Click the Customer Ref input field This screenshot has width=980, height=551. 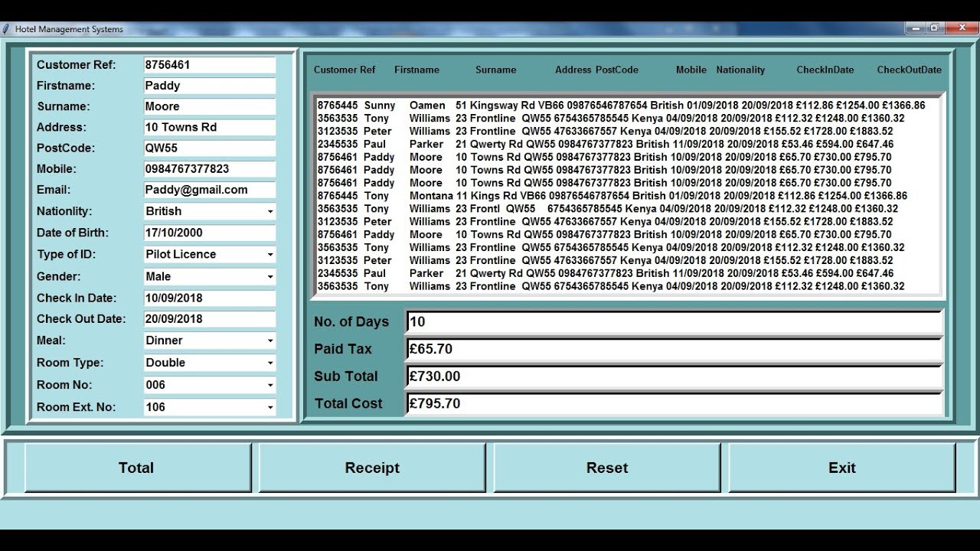[210, 65]
